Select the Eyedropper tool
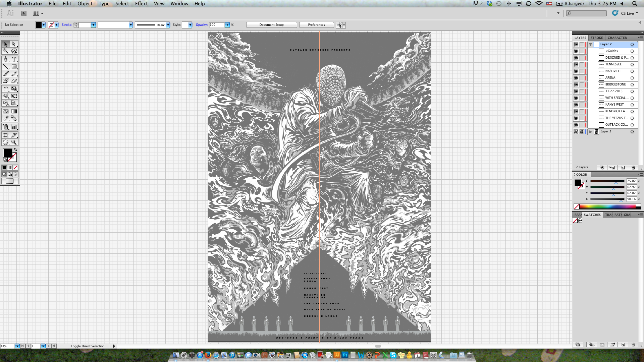The width and height of the screenshot is (644, 362). coord(6,118)
